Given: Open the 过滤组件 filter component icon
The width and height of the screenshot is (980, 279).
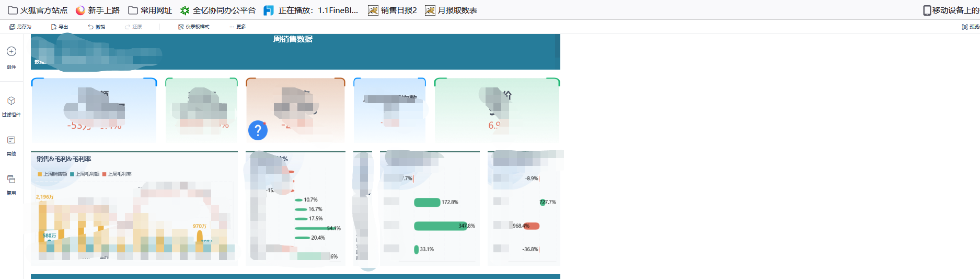Looking at the screenshot, I should coord(11,101).
